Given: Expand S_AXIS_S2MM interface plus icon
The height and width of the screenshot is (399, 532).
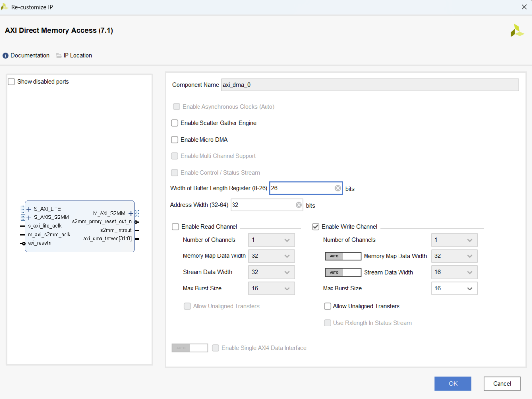Looking at the screenshot, I should [x=29, y=218].
